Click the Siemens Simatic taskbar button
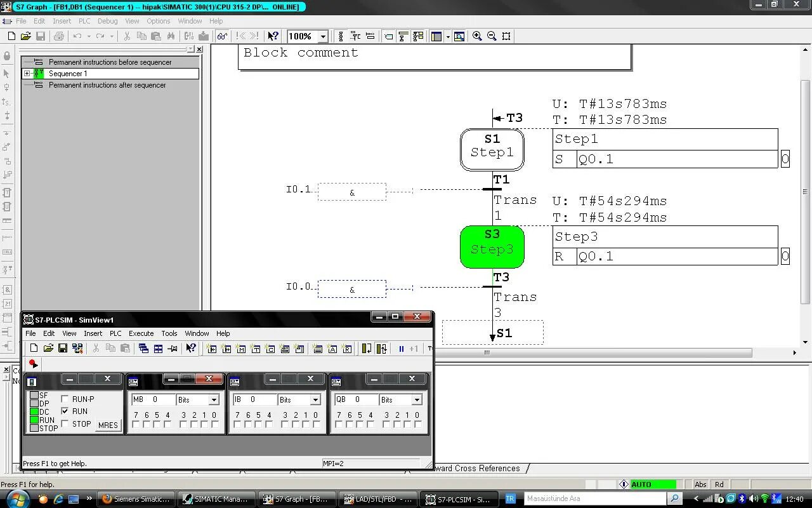Screen dimensions: 812x508 pyautogui.click(x=136, y=499)
